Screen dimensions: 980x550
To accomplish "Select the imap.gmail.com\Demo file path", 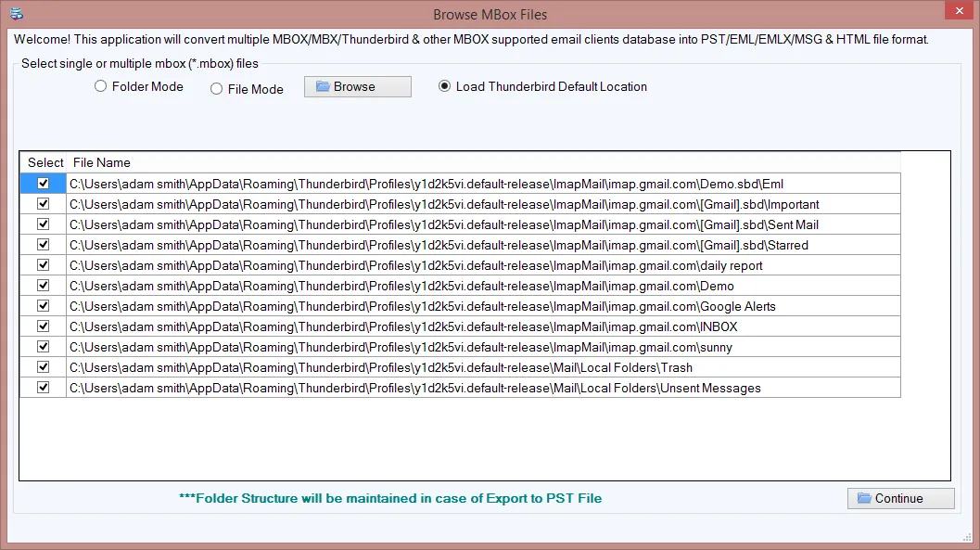I will pos(483,286).
